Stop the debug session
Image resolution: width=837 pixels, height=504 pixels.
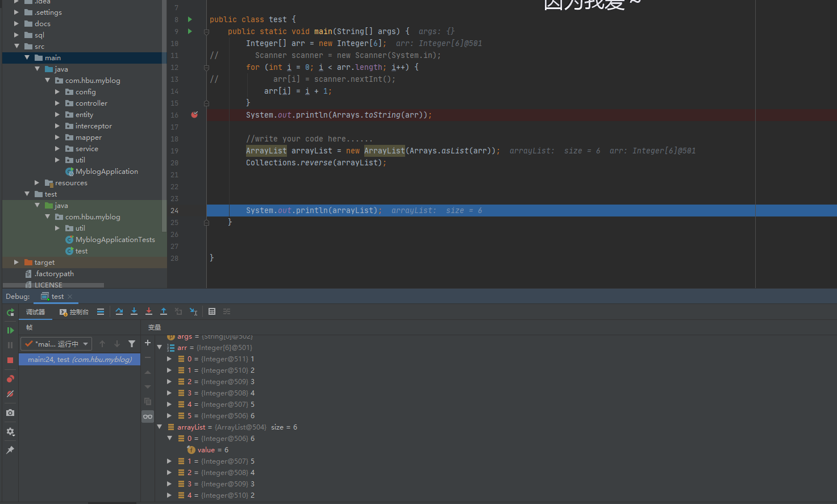[10, 360]
